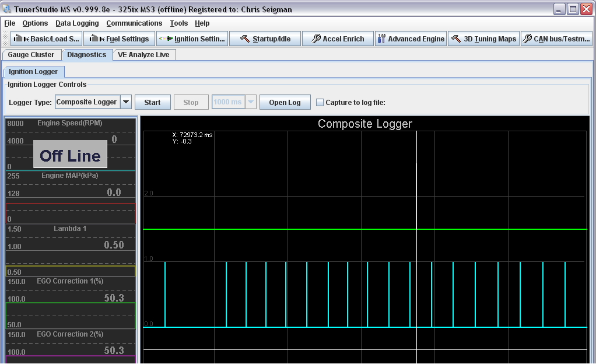Open the Basic/Load Settings toolbar menu
Screen dimensions: 596x364
pos(45,39)
